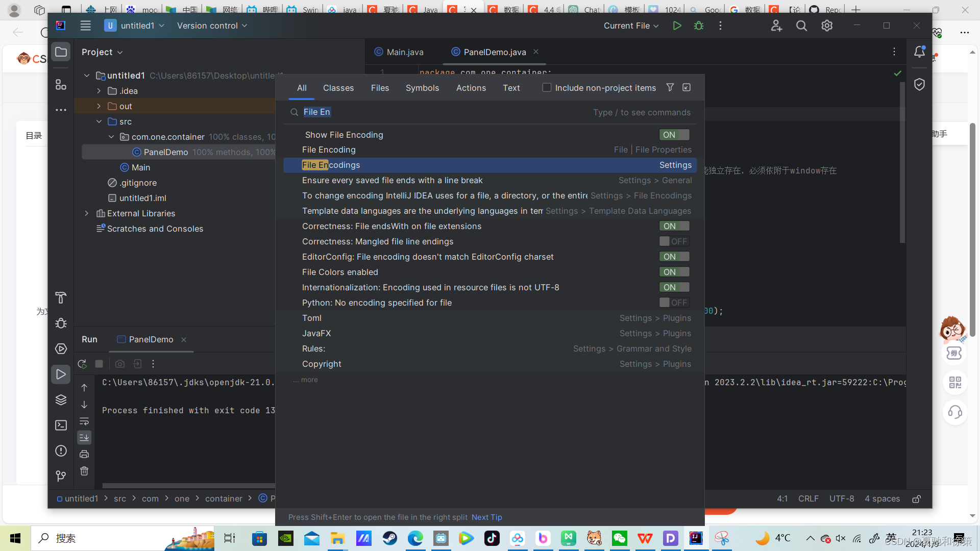Open IDE settings gear icon

[x=827, y=26]
